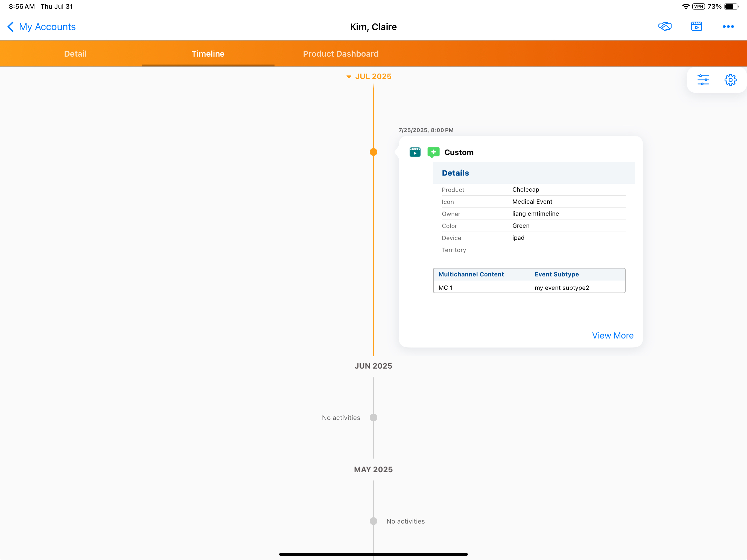The image size is (747, 560).
Task: Tap the green medical event plus icon
Action: (x=433, y=152)
